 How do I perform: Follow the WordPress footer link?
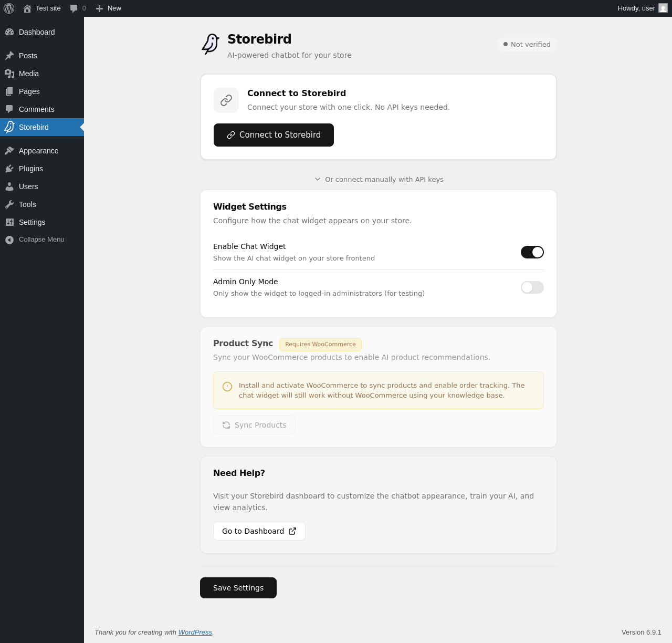click(195, 632)
